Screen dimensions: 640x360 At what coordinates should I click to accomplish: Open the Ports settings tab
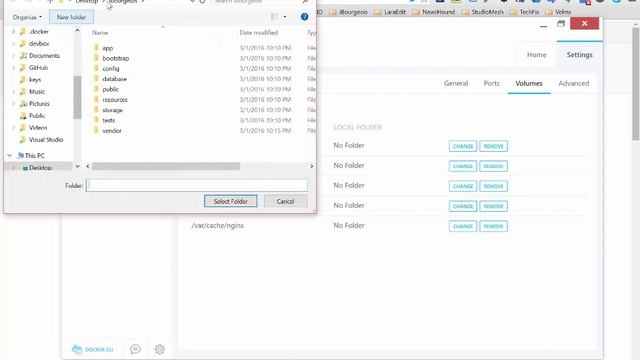point(491,83)
